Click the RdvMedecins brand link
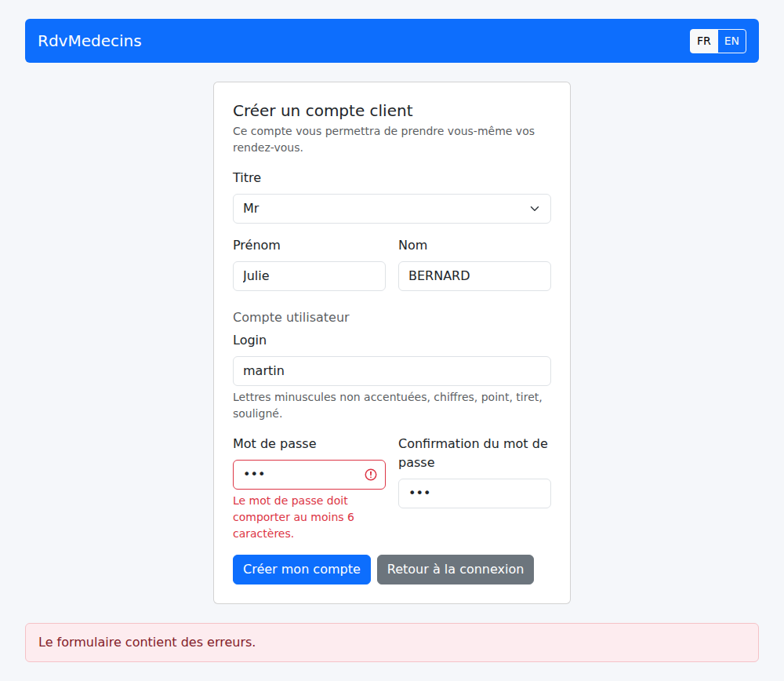This screenshot has height=681, width=784. pos(90,41)
